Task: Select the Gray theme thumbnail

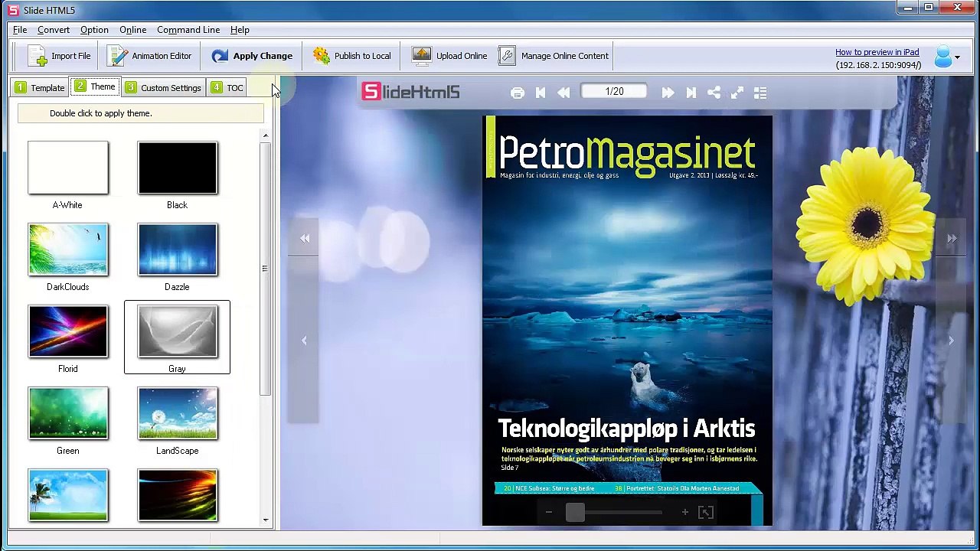Action: [178, 331]
